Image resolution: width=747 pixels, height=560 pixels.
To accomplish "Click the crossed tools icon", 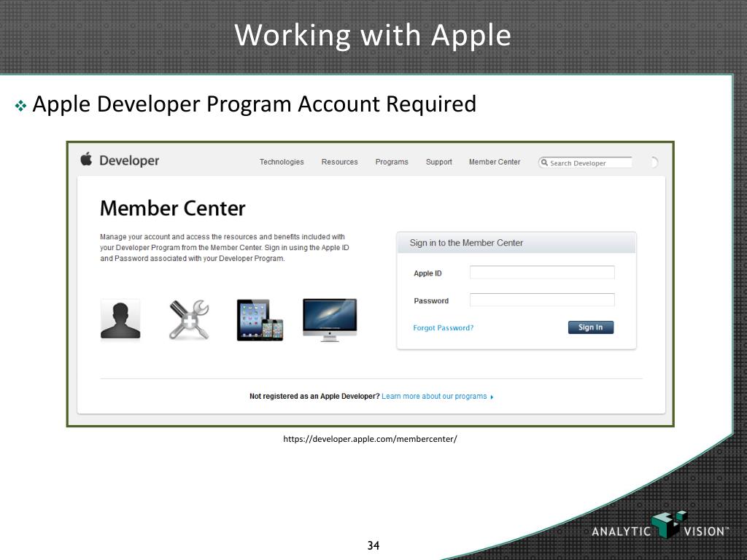I will (x=189, y=319).
